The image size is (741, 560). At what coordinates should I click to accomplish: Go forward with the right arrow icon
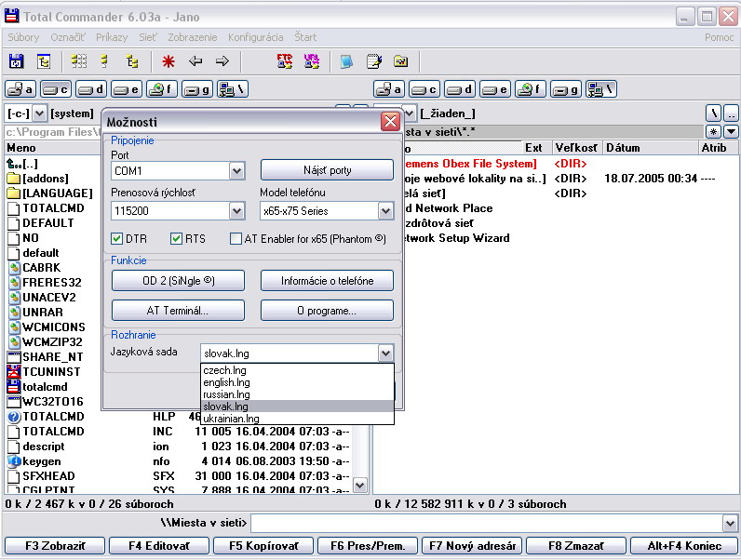(222, 60)
